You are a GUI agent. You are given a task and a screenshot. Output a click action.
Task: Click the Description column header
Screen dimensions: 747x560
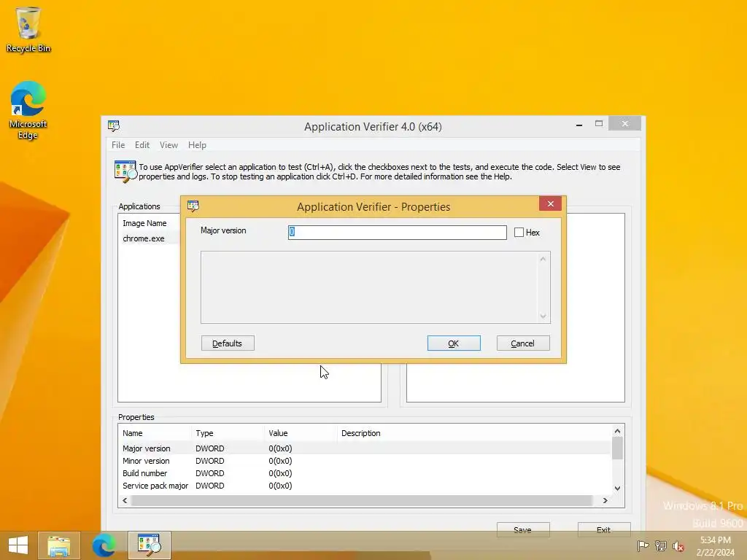pos(360,433)
